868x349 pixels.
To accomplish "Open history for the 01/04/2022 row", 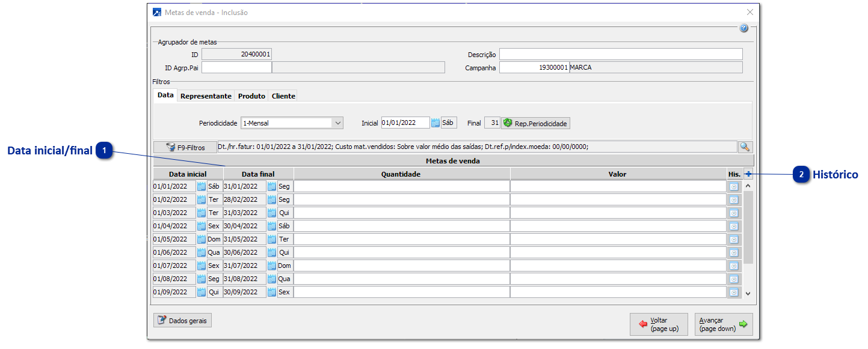I will click(734, 226).
